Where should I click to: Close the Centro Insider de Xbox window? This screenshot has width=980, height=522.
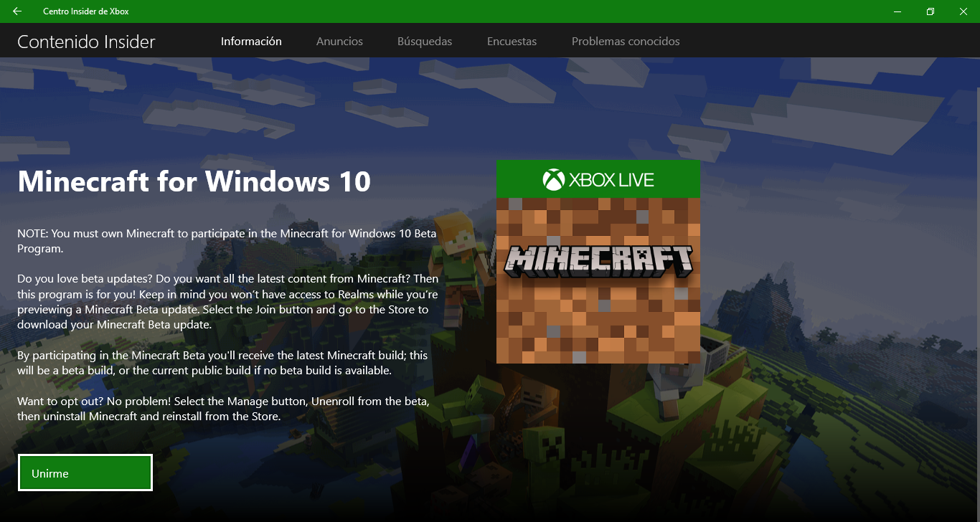[963, 11]
